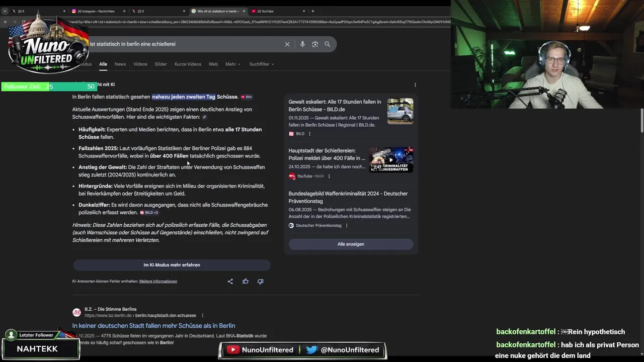Image resolution: width=644 pixels, height=362 pixels.
Task: Expand the 'Mehr' search filter dropdown
Action: tap(233, 64)
